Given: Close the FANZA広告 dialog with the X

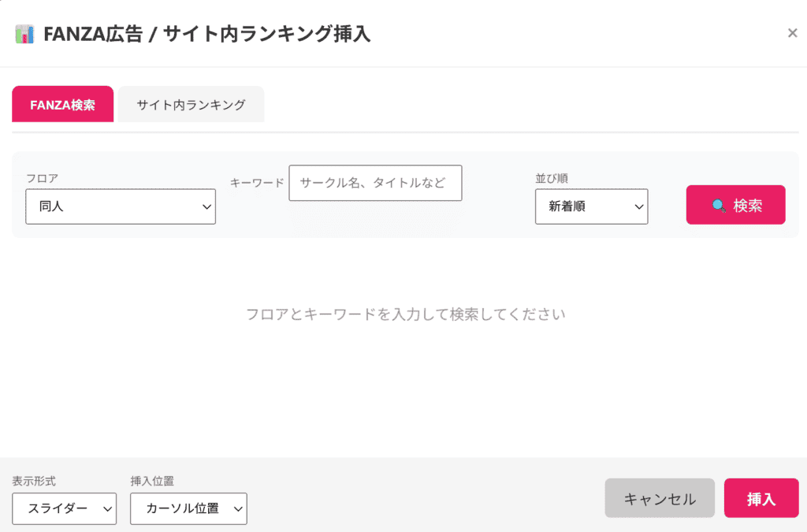Looking at the screenshot, I should click(792, 33).
